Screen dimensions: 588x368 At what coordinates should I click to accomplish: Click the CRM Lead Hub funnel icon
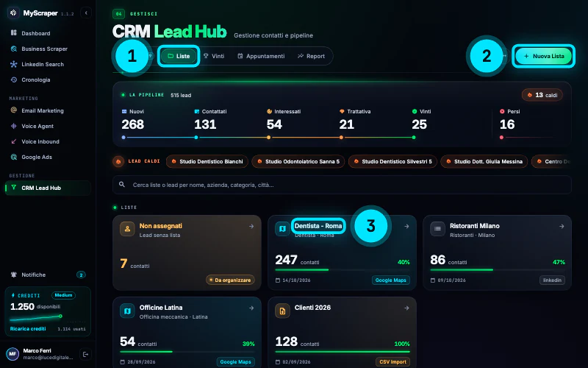coord(14,188)
